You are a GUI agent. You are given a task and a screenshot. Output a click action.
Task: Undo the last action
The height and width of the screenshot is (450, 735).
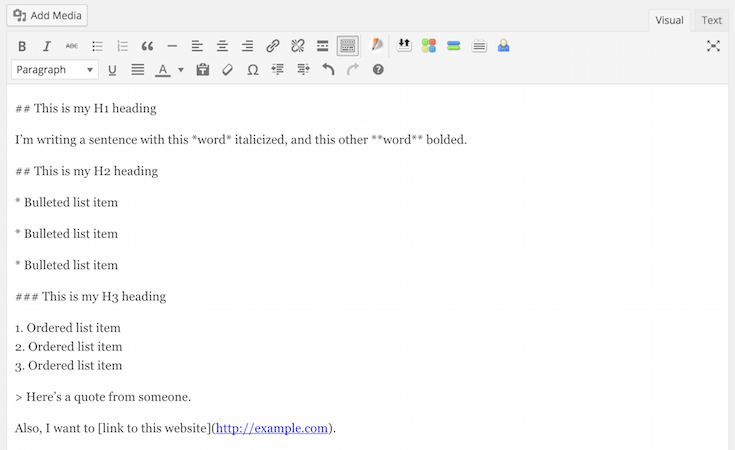(328, 70)
